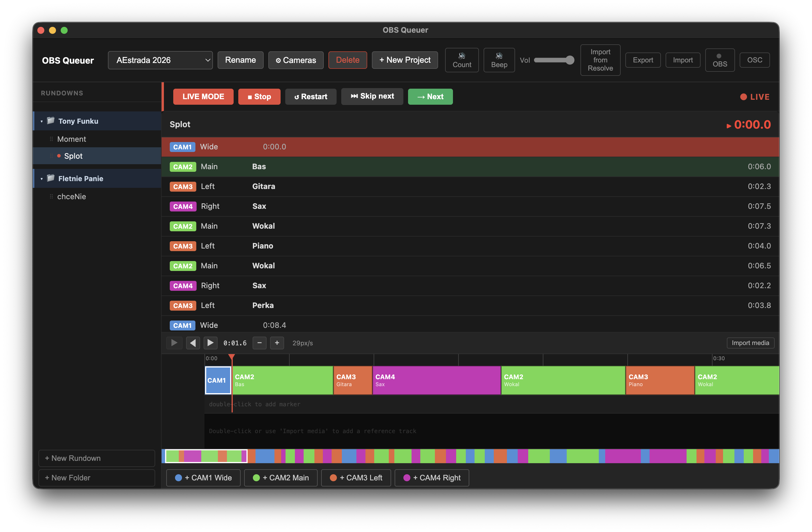Zoom in the timeline
Viewport: 812px width, 532px height.
tap(277, 343)
